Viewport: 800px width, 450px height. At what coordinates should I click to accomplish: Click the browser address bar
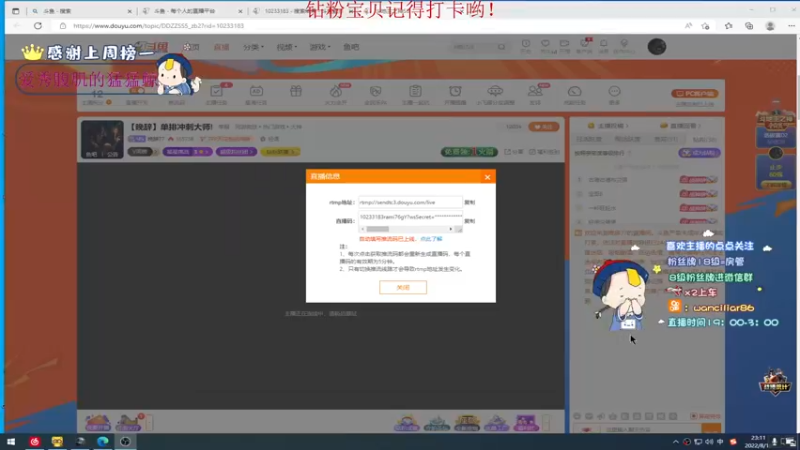click(367, 26)
